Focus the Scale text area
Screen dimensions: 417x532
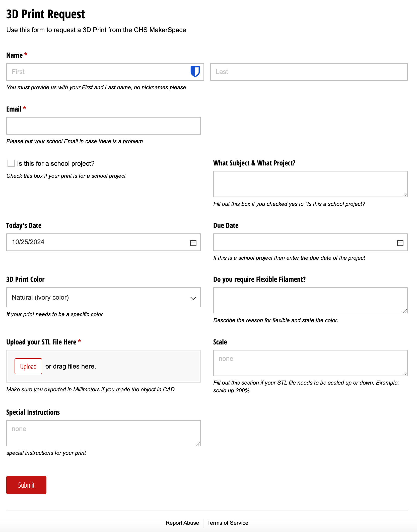coord(310,363)
